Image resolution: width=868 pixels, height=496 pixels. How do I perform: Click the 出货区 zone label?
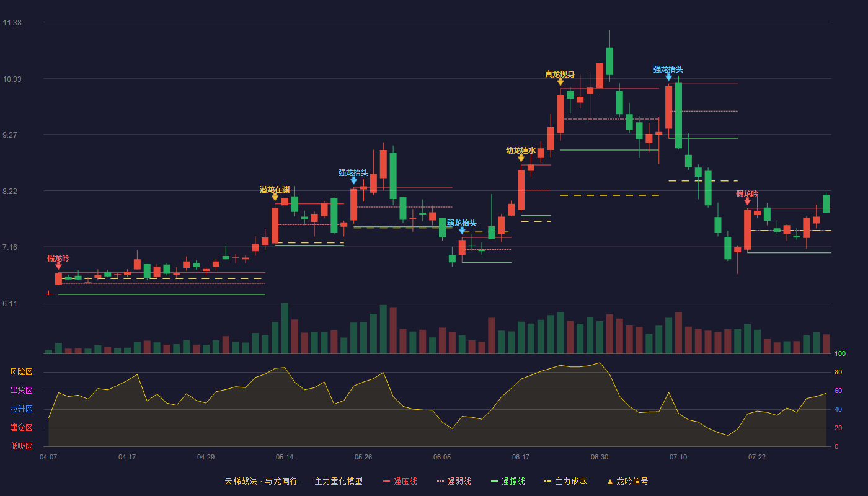[x=21, y=391]
